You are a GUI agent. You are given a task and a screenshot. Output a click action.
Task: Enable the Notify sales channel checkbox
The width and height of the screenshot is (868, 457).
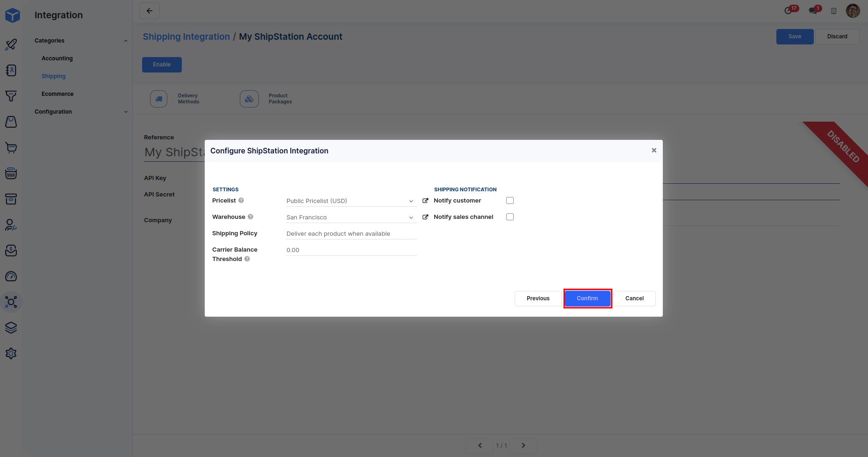[x=510, y=217]
